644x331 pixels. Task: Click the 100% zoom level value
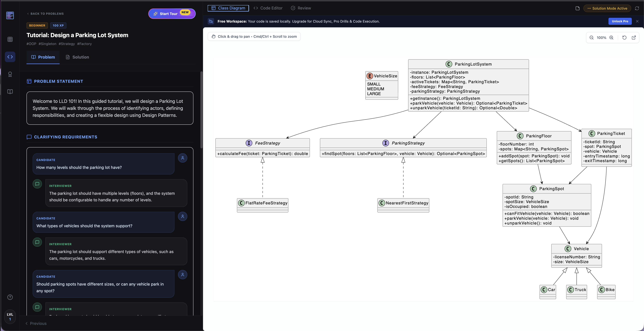click(x=601, y=37)
